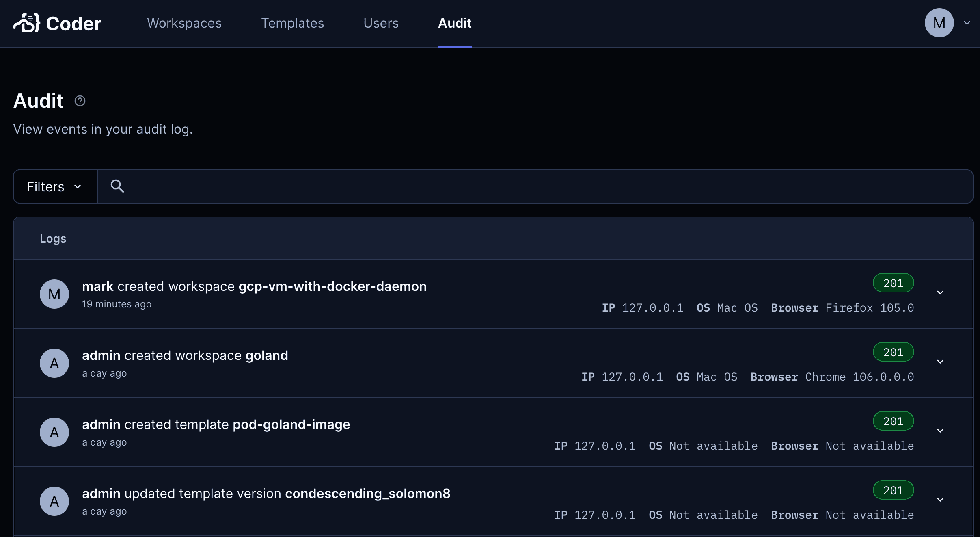Expand the pod-goland-image template log entry
The width and height of the screenshot is (980, 537).
coord(940,431)
